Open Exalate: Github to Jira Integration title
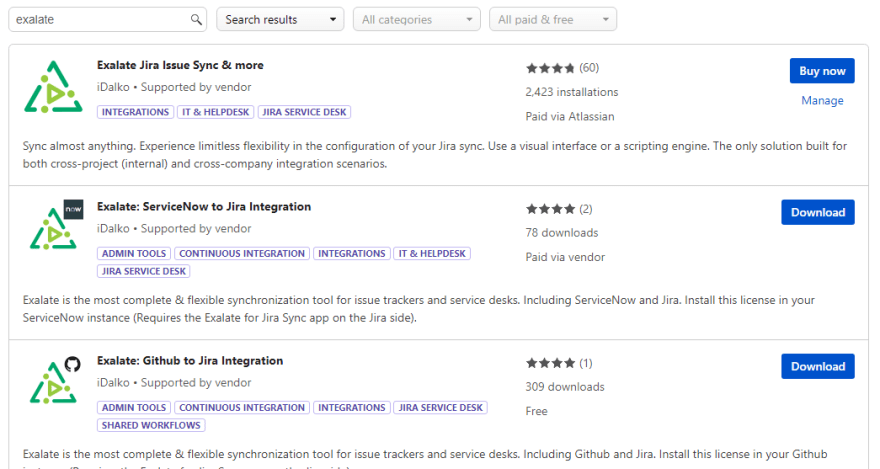 point(190,361)
